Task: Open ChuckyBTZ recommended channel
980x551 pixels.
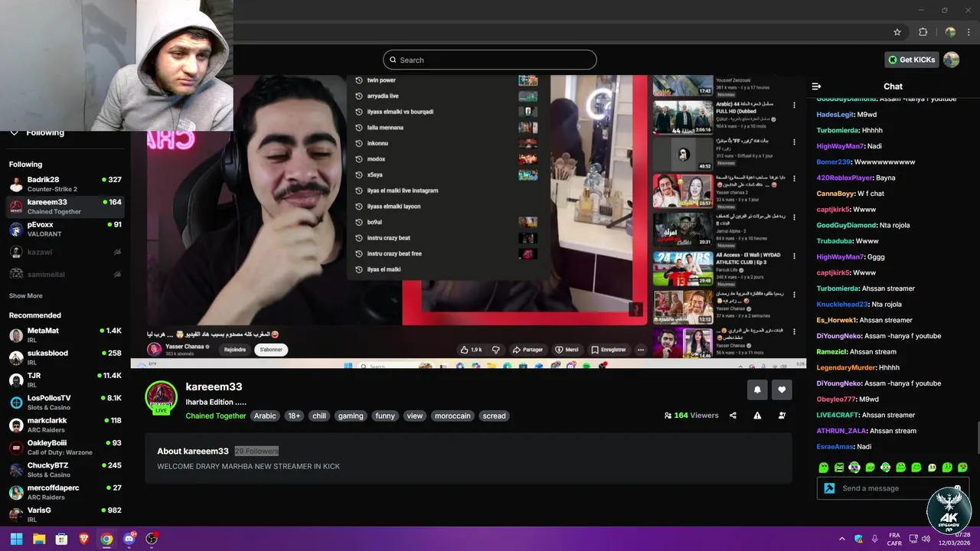Action: pos(65,469)
